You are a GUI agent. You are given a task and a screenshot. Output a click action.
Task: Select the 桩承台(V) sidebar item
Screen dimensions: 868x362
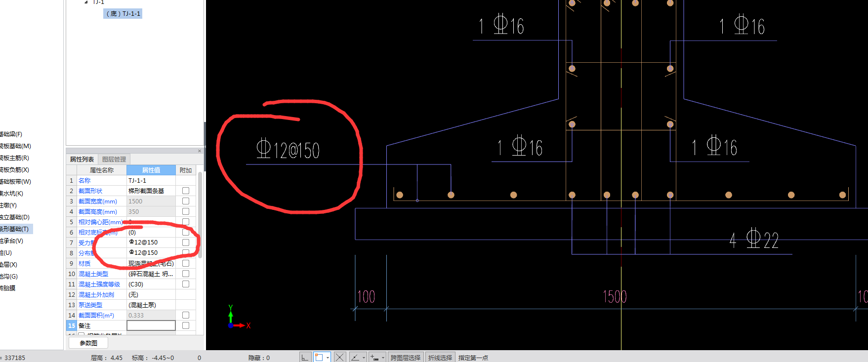(11, 241)
